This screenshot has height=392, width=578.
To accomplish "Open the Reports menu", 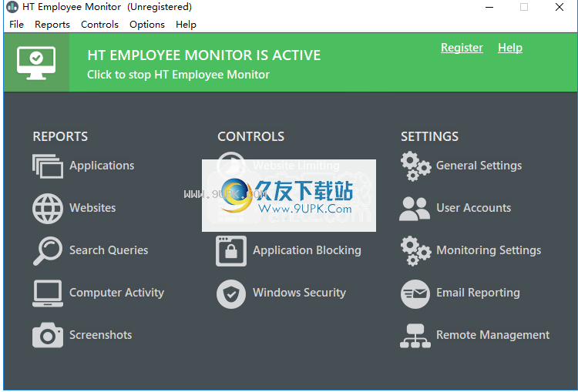I will [52, 25].
